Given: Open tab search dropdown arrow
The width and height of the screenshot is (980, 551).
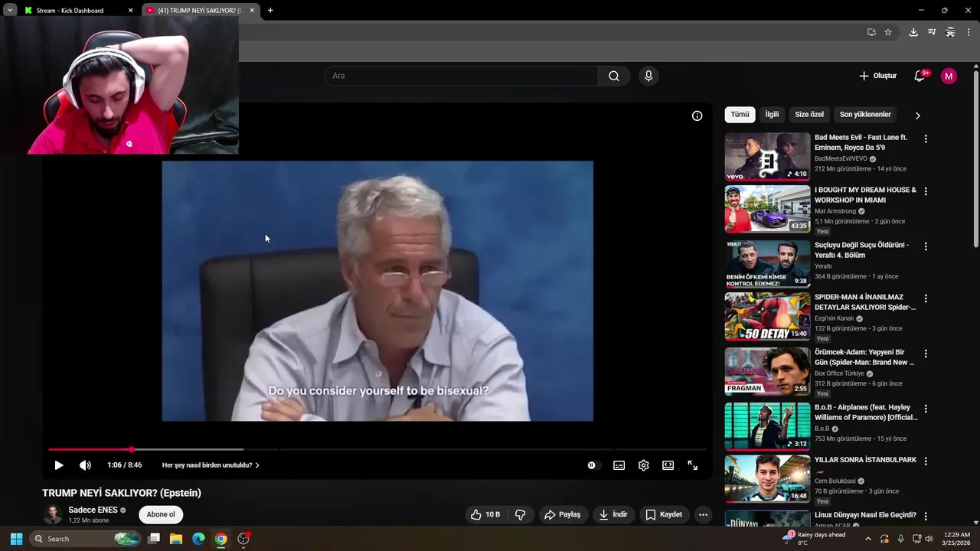Looking at the screenshot, I should point(10,11).
